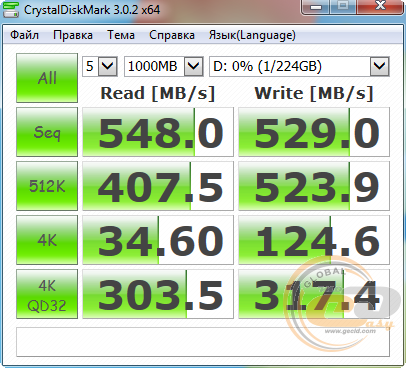
Task: Open the Язык(Language) menu
Action: [252, 35]
